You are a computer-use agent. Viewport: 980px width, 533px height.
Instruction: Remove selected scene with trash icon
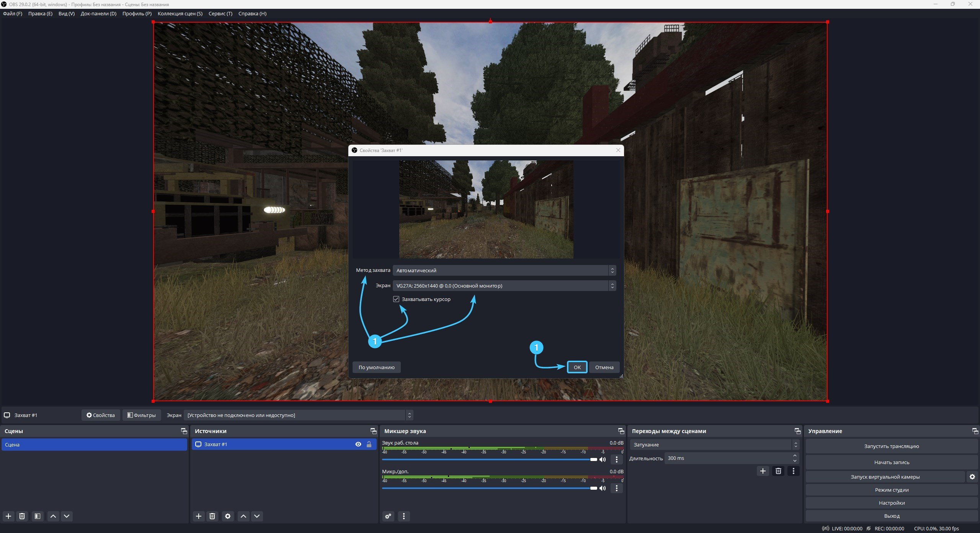pos(22,516)
